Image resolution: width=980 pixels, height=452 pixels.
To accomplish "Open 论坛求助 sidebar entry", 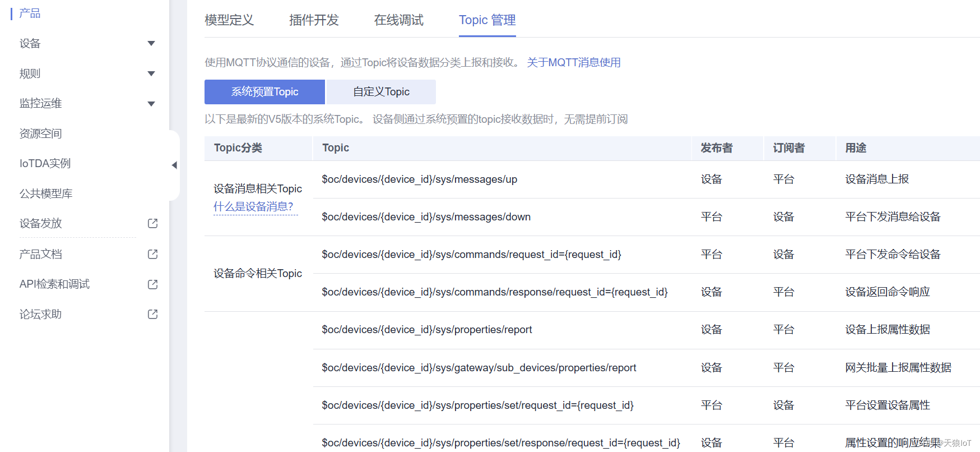I will pos(40,314).
